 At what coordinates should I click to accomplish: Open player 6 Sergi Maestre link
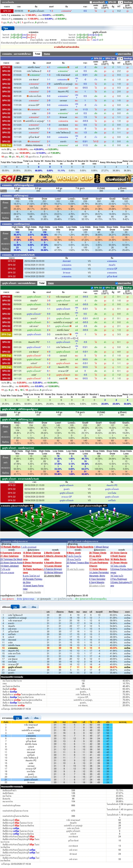97,582
